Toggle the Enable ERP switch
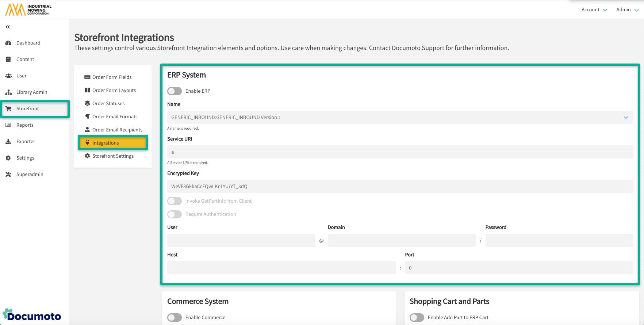 (175, 91)
